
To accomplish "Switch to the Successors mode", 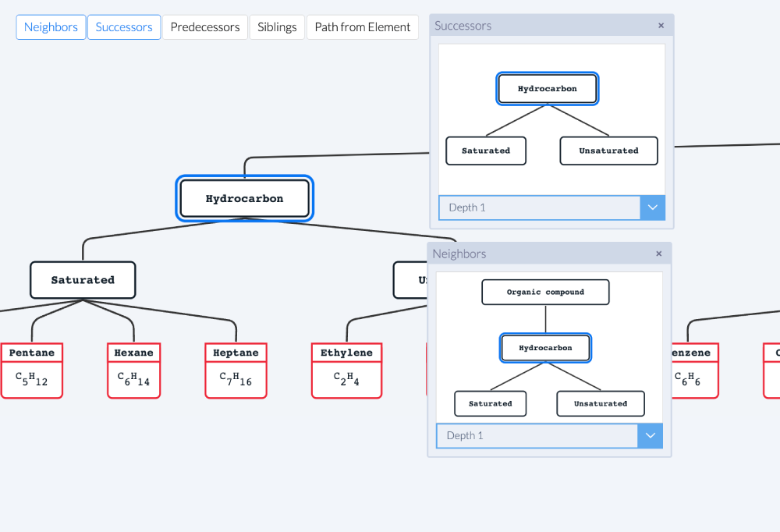I will (x=124, y=27).
